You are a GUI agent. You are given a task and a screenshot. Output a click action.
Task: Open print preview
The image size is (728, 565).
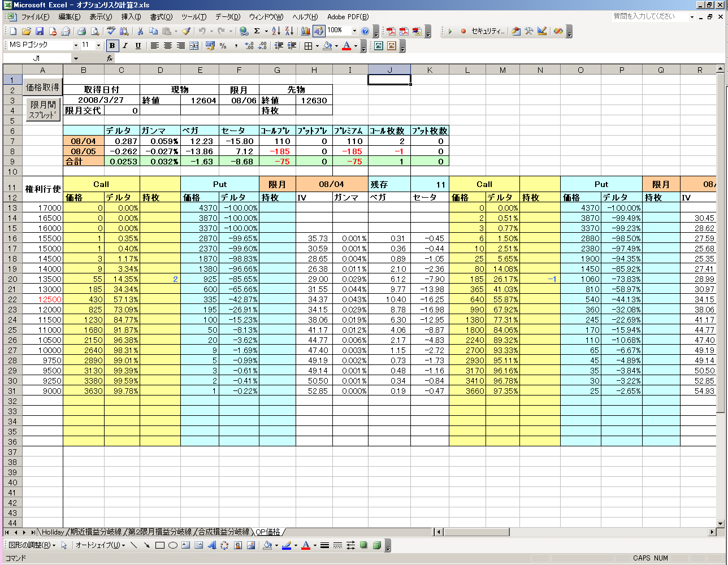(x=95, y=31)
